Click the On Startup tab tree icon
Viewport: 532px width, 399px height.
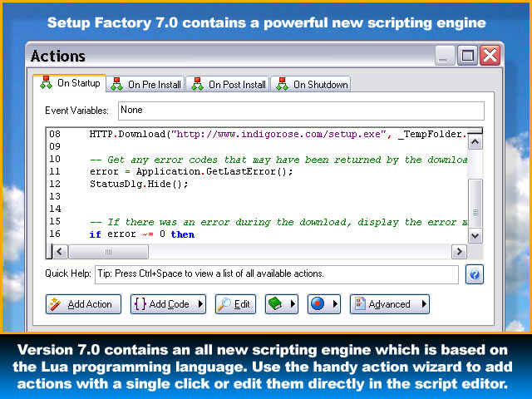(x=46, y=83)
